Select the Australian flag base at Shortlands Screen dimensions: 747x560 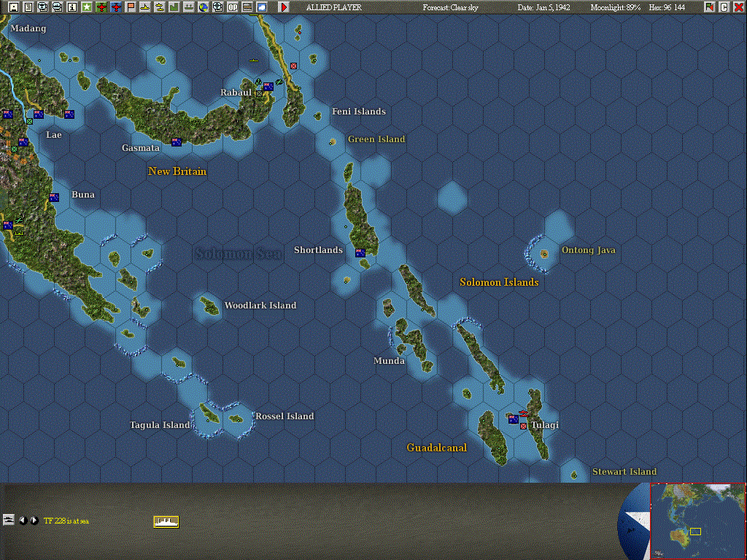click(360, 253)
